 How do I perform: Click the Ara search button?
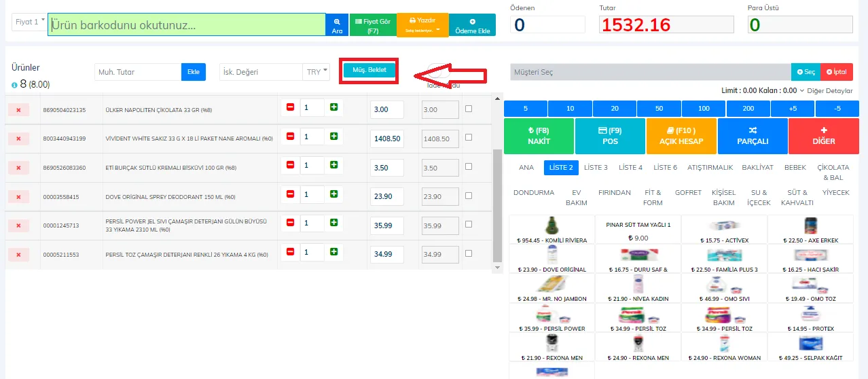(x=337, y=24)
